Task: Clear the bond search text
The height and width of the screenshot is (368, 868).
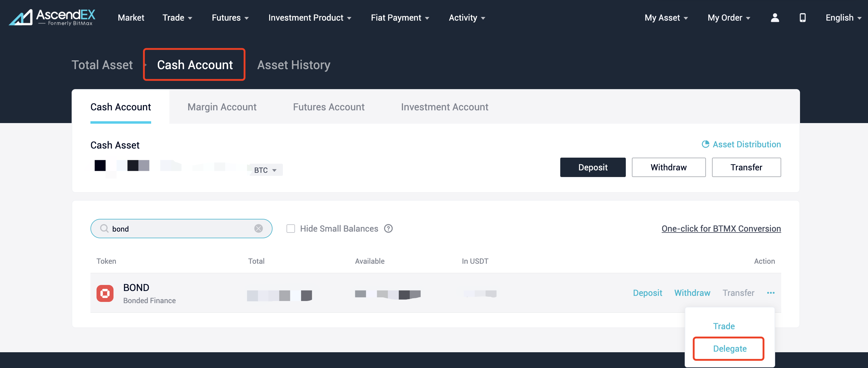Action: click(x=258, y=229)
